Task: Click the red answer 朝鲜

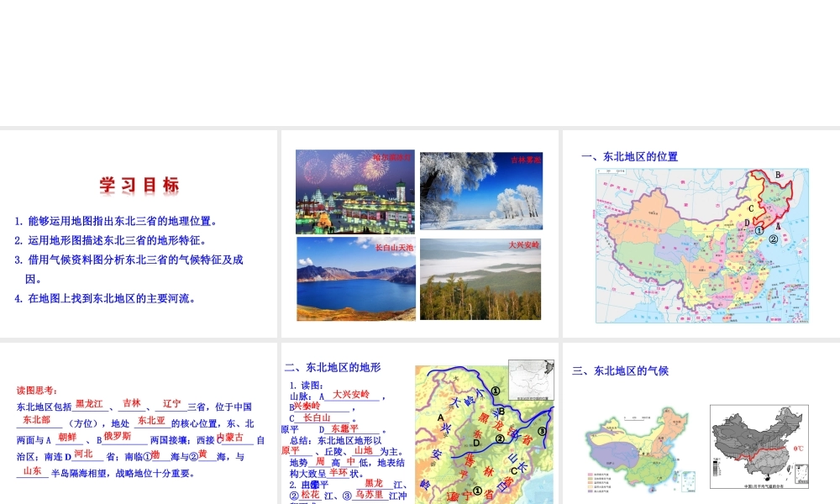Action: pos(67,437)
